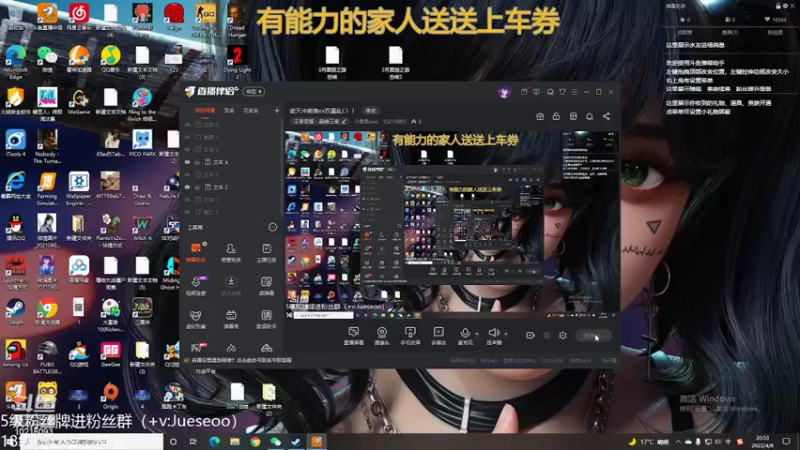Add a new scene with plus button
The height and width of the screenshot is (450, 800).
tap(277, 111)
